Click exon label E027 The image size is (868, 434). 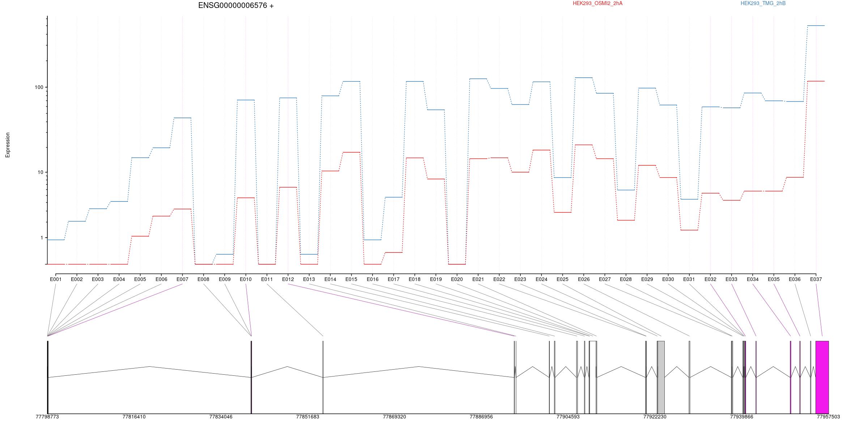(605, 279)
